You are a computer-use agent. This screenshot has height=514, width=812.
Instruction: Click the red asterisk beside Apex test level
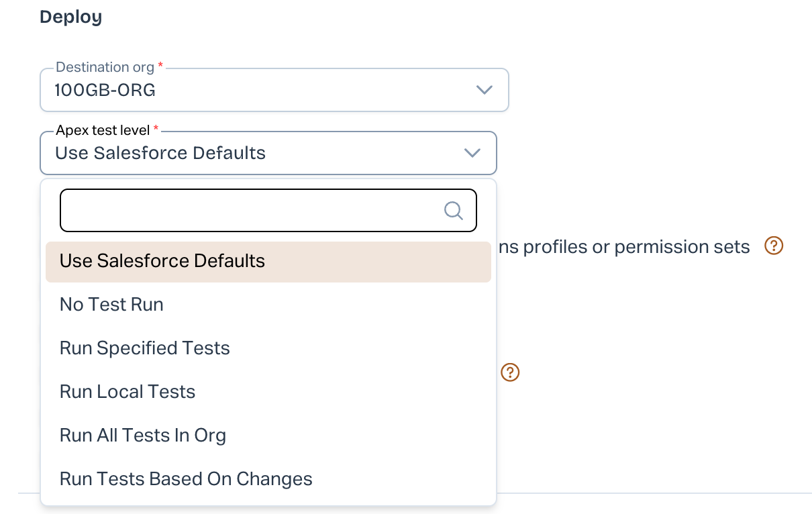[156, 129]
